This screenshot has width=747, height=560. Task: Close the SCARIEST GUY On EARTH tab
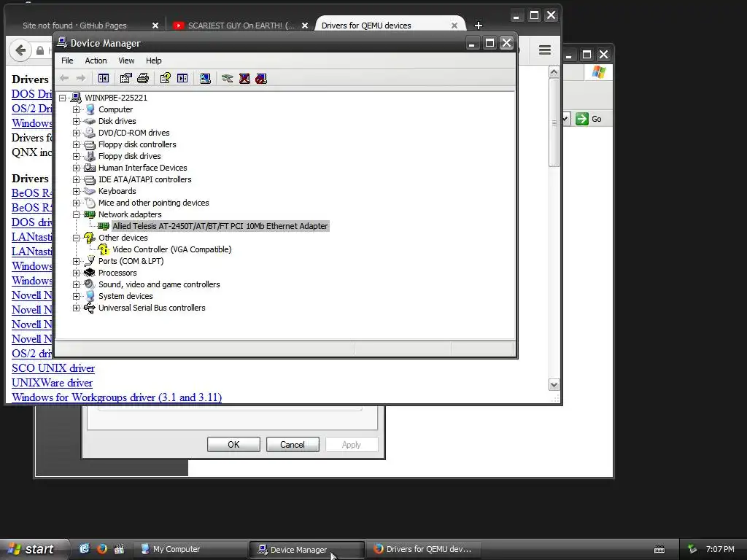305,26
